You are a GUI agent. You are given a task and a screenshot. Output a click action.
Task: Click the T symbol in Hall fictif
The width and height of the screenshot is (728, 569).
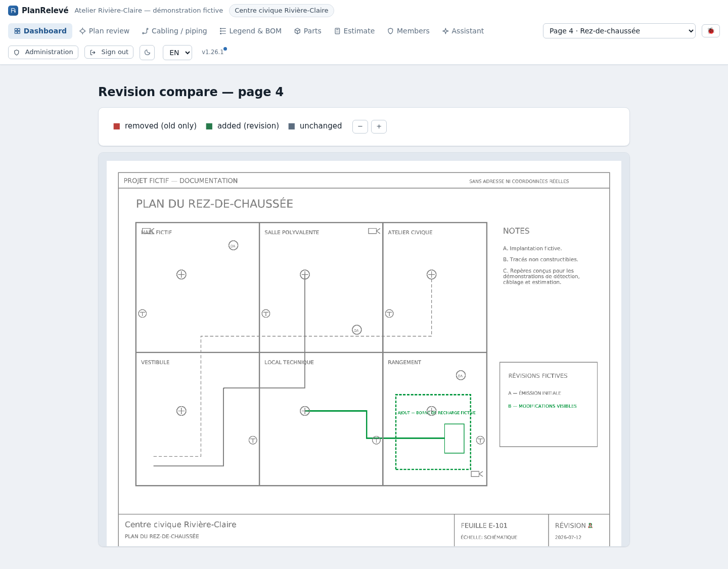pyautogui.click(x=143, y=314)
